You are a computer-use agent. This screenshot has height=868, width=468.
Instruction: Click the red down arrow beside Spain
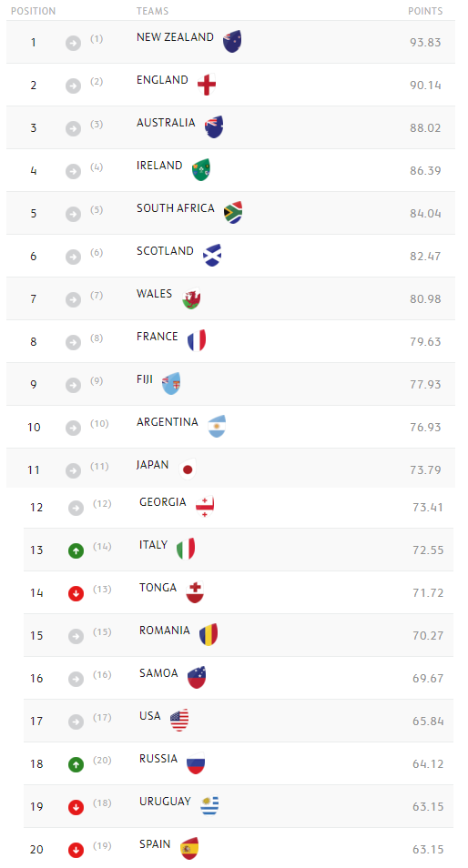[76, 850]
